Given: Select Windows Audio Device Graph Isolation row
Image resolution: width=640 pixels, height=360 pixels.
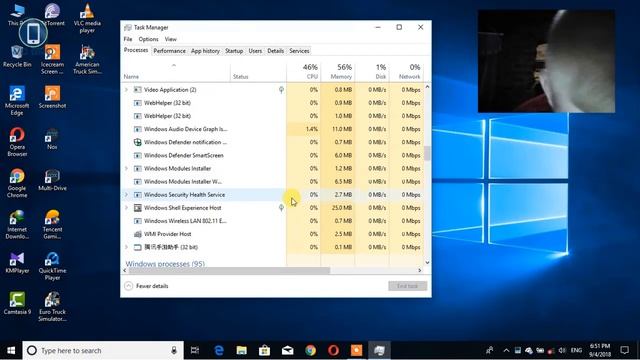Looking at the screenshot, I should [273, 129].
